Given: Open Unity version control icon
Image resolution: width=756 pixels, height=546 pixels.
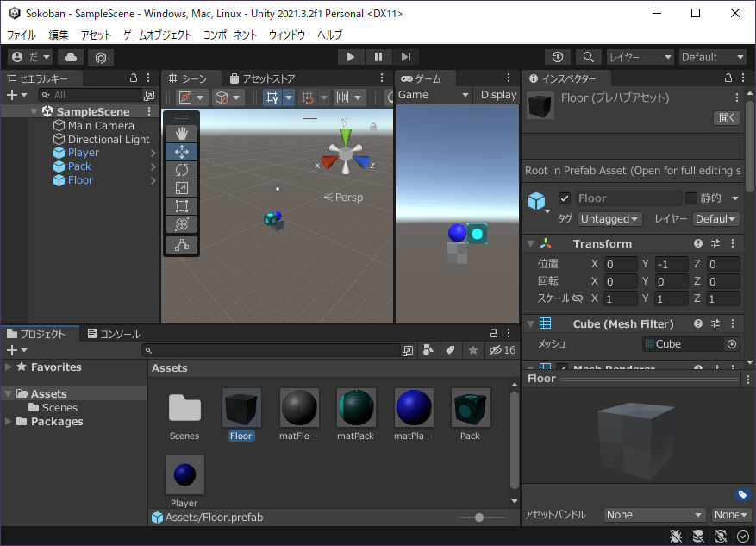Looking at the screenshot, I should 100,58.
